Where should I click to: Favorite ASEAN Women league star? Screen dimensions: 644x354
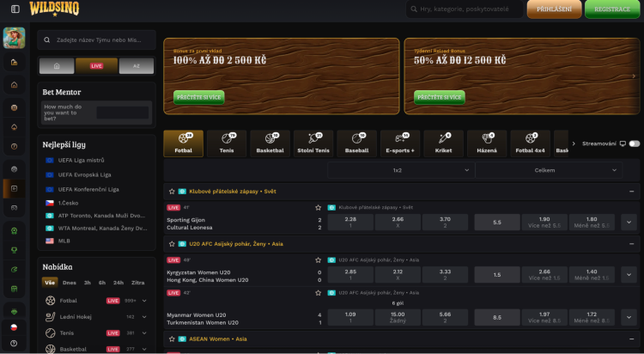pyautogui.click(x=172, y=339)
